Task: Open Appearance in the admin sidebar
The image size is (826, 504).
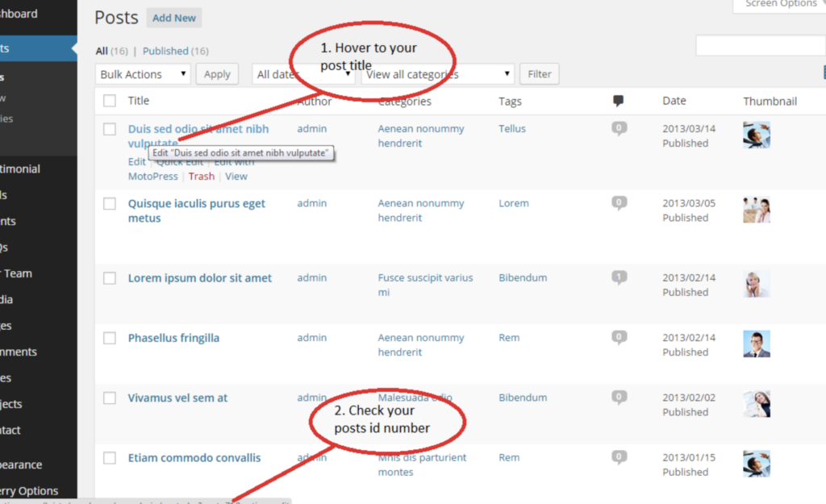Action: coord(20,464)
